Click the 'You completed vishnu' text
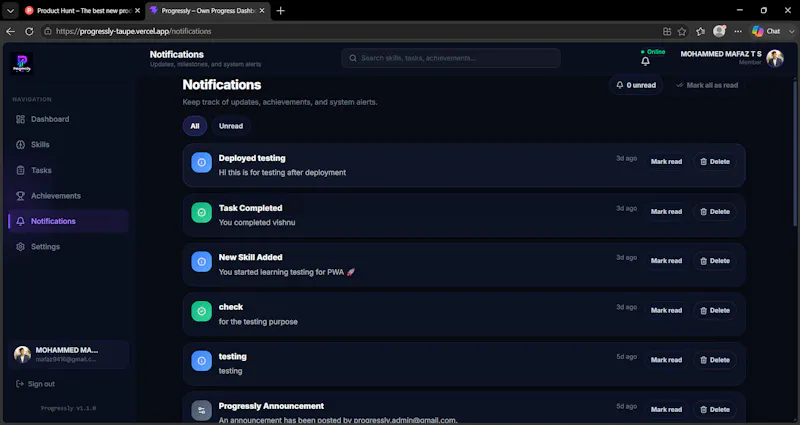 [x=257, y=223]
